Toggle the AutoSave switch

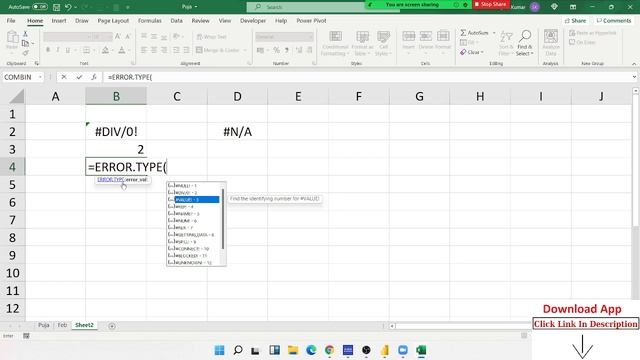coord(40,7)
